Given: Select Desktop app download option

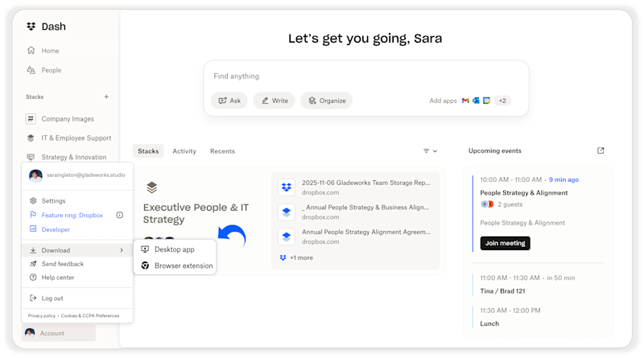Looking at the screenshot, I should pos(175,249).
